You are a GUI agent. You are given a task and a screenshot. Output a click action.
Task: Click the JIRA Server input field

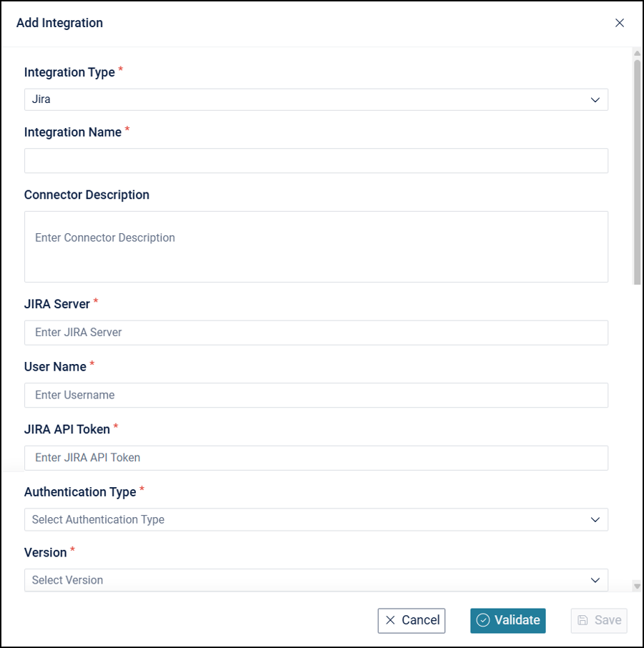316,333
